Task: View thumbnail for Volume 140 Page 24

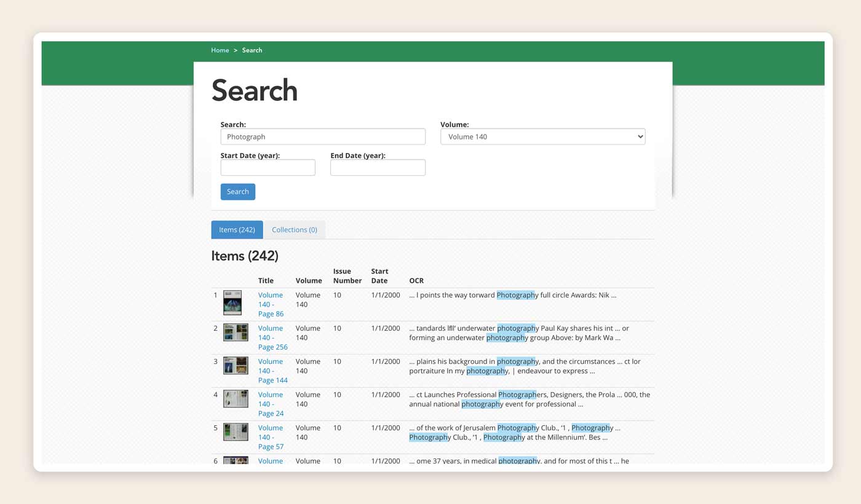Action: (x=236, y=399)
